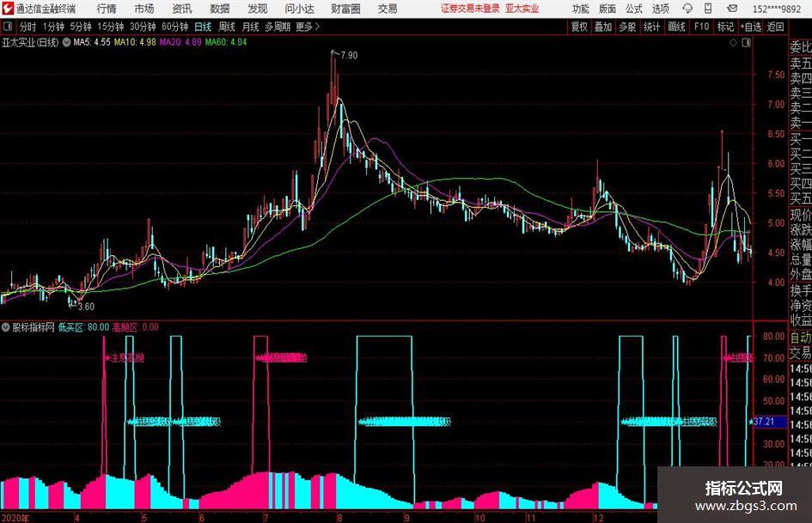The width and height of the screenshot is (812, 523).
Task: Click the account 152****9892
Action: [776, 9]
